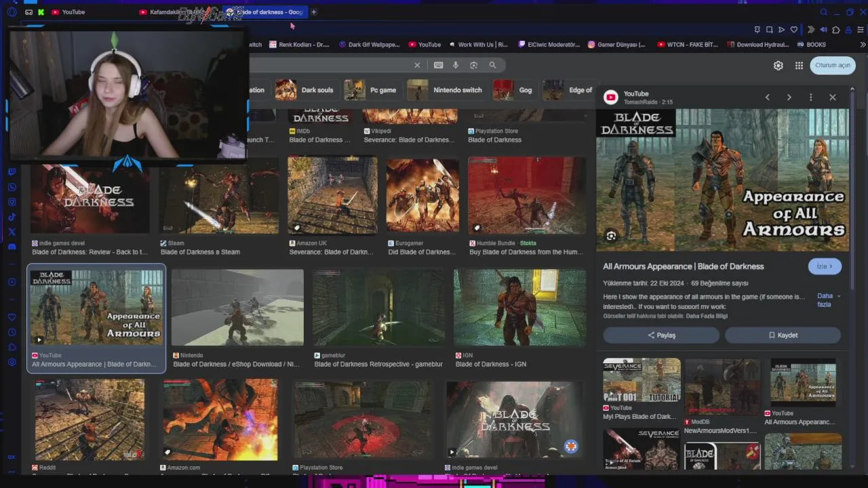Open Discord in the sidebar
This screenshot has height=488, width=868.
tap(12, 247)
